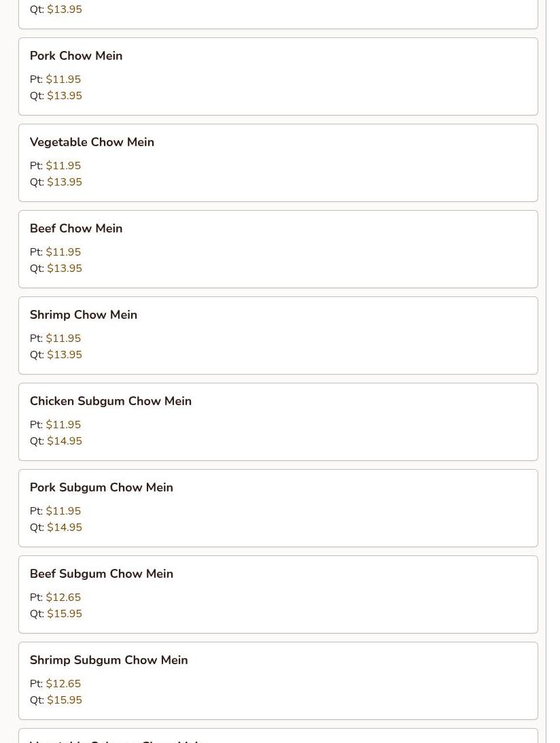Pick Beef Chow Mein pint price
The image size is (560, 743).
pyautogui.click(x=63, y=252)
